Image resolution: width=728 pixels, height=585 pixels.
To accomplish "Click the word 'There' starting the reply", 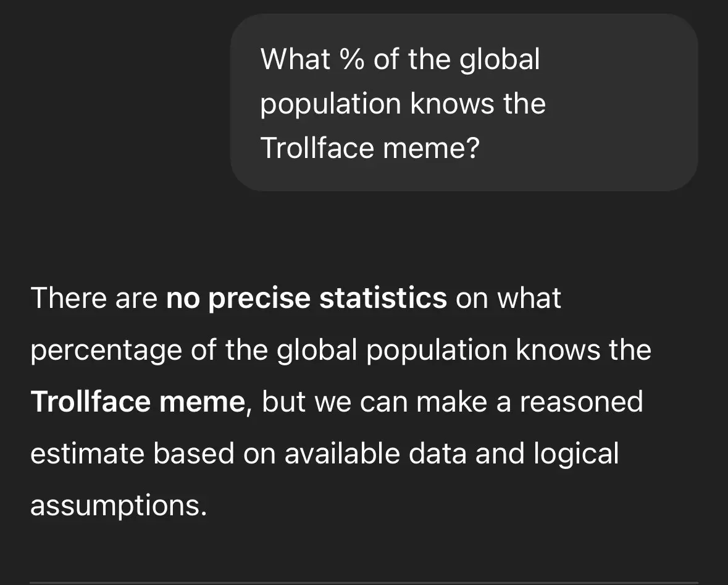I will point(69,298).
